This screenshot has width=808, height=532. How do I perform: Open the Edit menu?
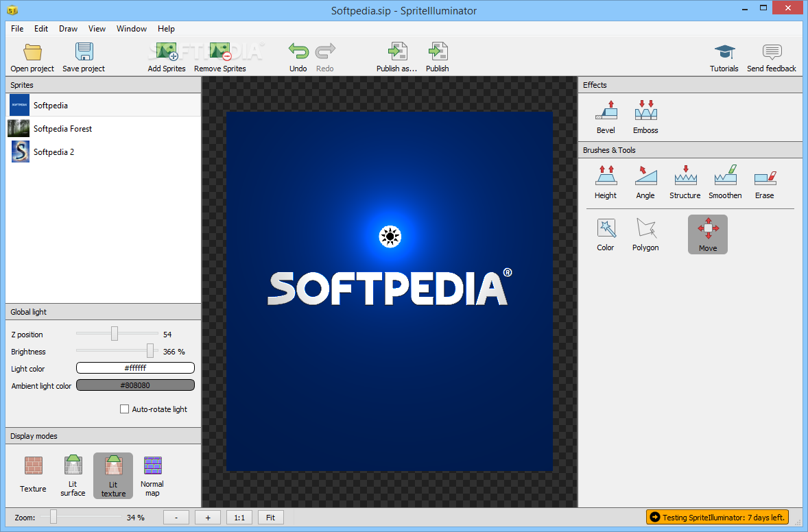point(41,29)
